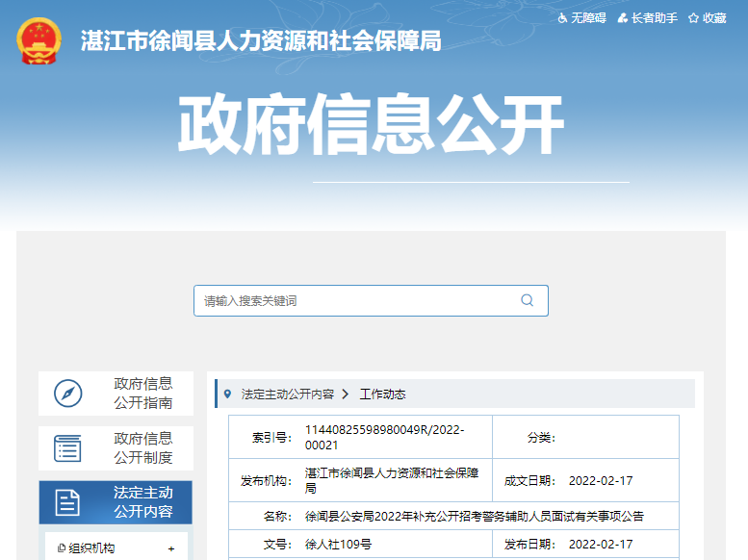Click the 工作动态 breadcrumb link
Screen dimensions: 748x560
click(382, 395)
